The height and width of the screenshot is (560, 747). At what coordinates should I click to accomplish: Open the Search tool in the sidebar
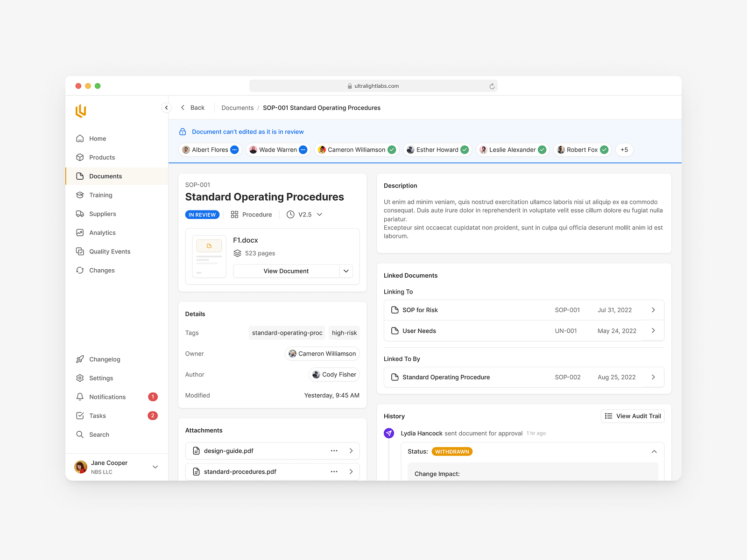pyautogui.click(x=99, y=434)
